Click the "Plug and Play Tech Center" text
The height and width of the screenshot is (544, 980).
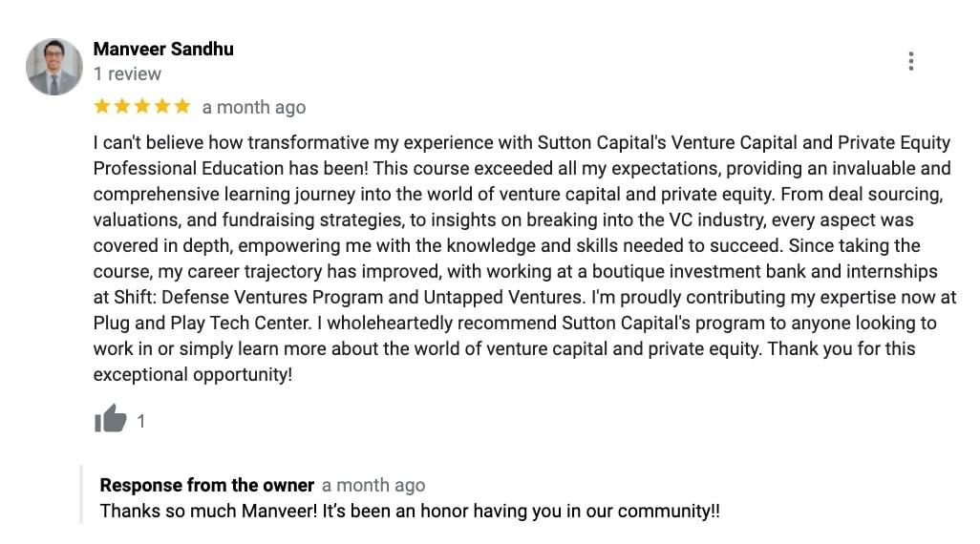coord(202,323)
